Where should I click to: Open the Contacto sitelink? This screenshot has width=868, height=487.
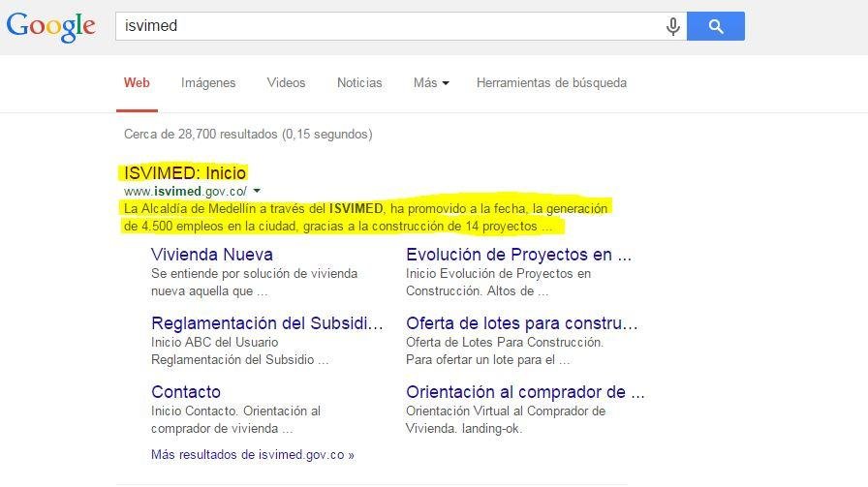186,391
